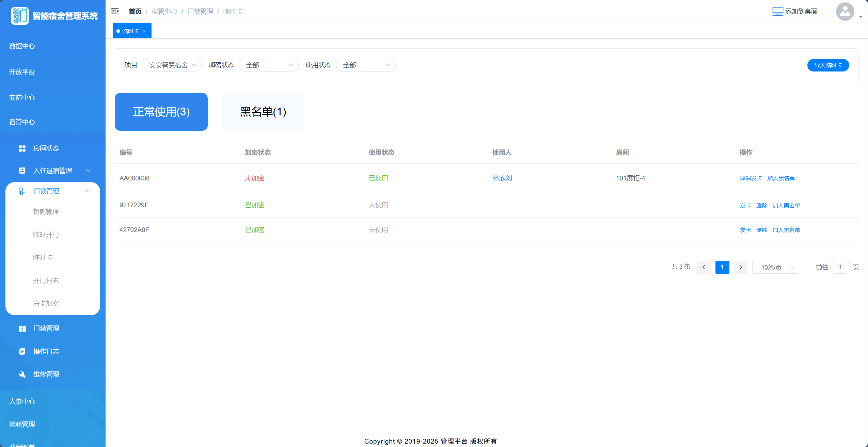Click the page jump input field
Viewport: 868px width, 447px height.
click(x=840, y=267)
